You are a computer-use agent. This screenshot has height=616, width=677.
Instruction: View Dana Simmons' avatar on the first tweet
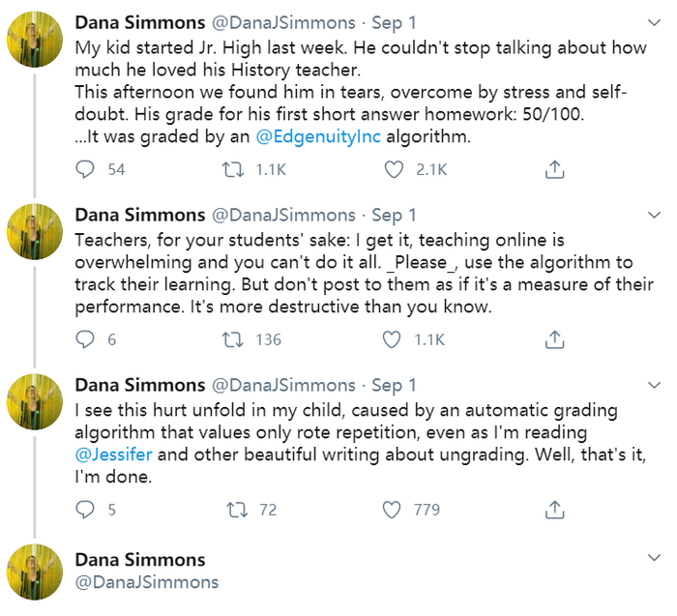(x=36, y=38)
